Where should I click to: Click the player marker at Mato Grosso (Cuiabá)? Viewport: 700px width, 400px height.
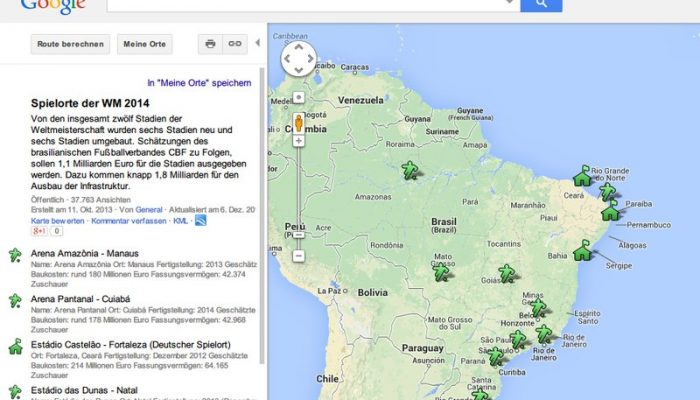coord(442,272)
